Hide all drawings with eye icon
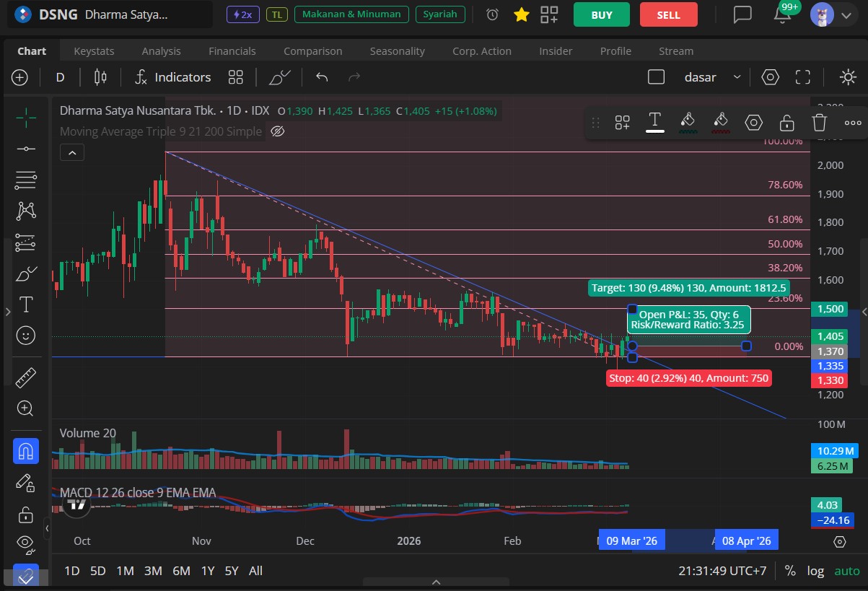Viewport: 868px width, 591px height. 26,543
